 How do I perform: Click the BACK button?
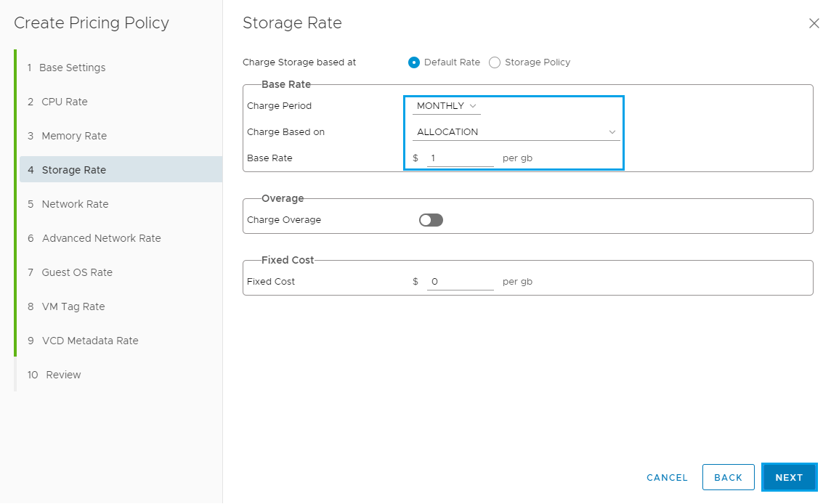pyautogui.click(x=728, y=477)
